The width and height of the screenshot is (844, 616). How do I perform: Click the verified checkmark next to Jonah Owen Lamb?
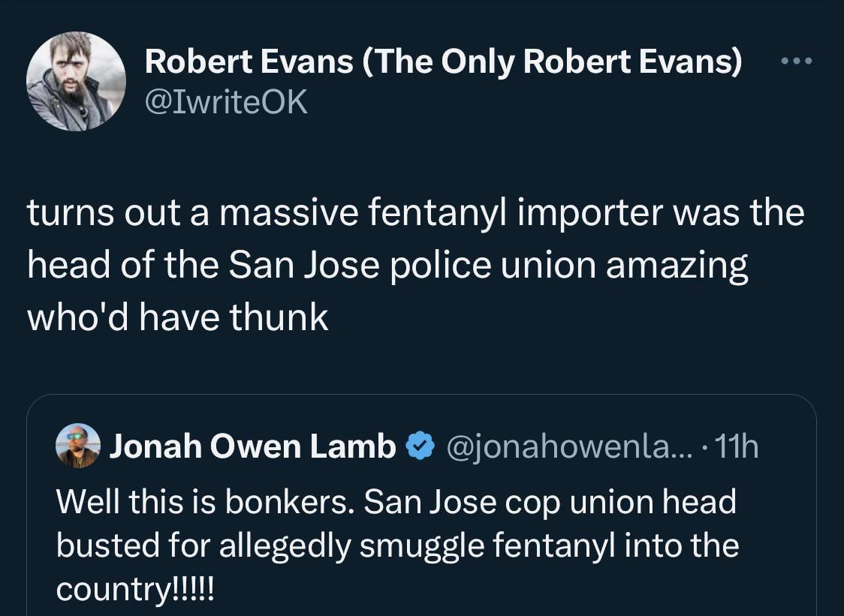click(x=418, y=446)
